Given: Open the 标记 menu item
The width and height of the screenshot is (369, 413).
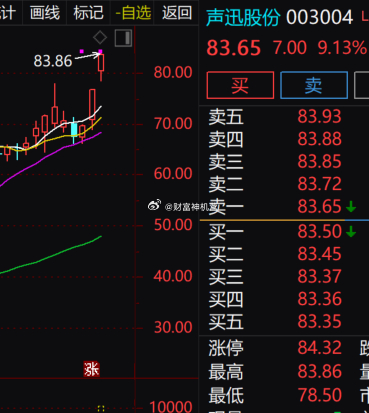Looking at the screenshot, I should point(88,13).
